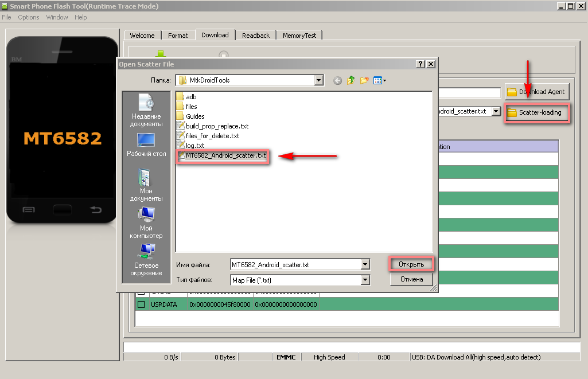Create a new folder in the dialog
588x379 pixels.
coord(364,81)
